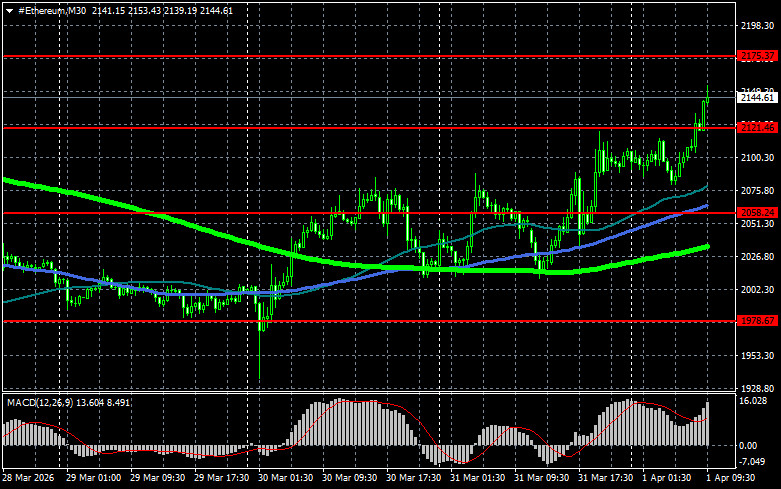This screenshot has width=781, height=489.
Task: Click time axis label 31 Mar 17:30
Action: [x=606, y=478]
